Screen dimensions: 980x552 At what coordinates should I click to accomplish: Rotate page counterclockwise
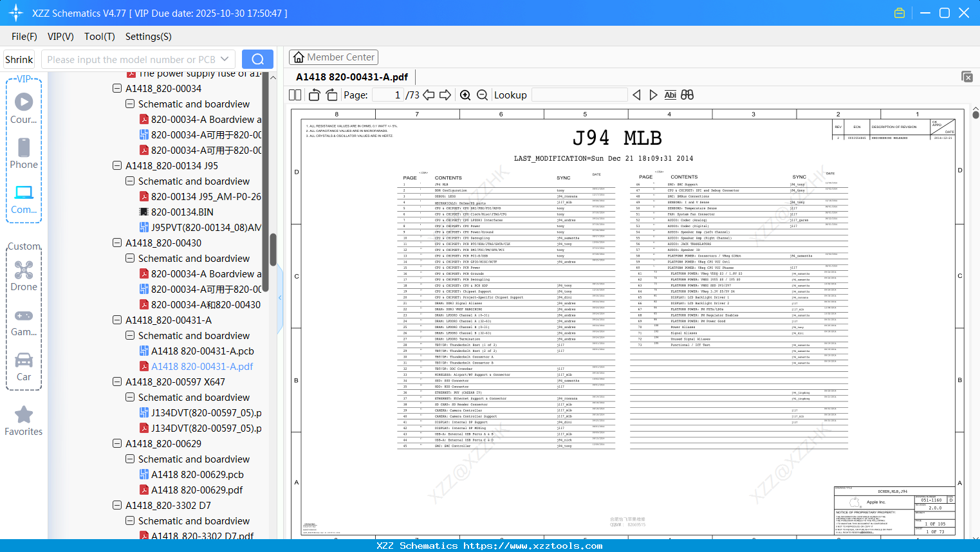pyautogui.click(x=315, y=95)
